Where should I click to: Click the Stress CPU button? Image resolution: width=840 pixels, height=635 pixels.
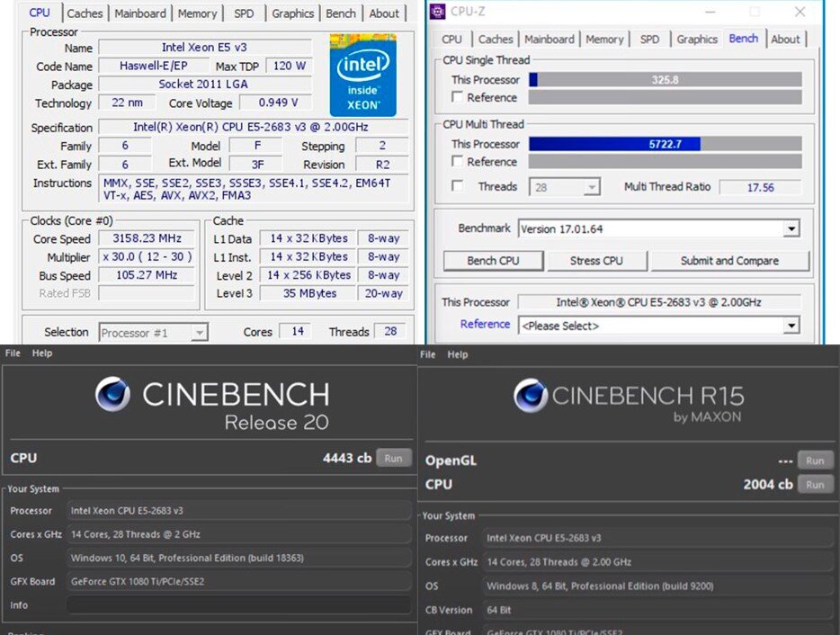tap(596, 261)
